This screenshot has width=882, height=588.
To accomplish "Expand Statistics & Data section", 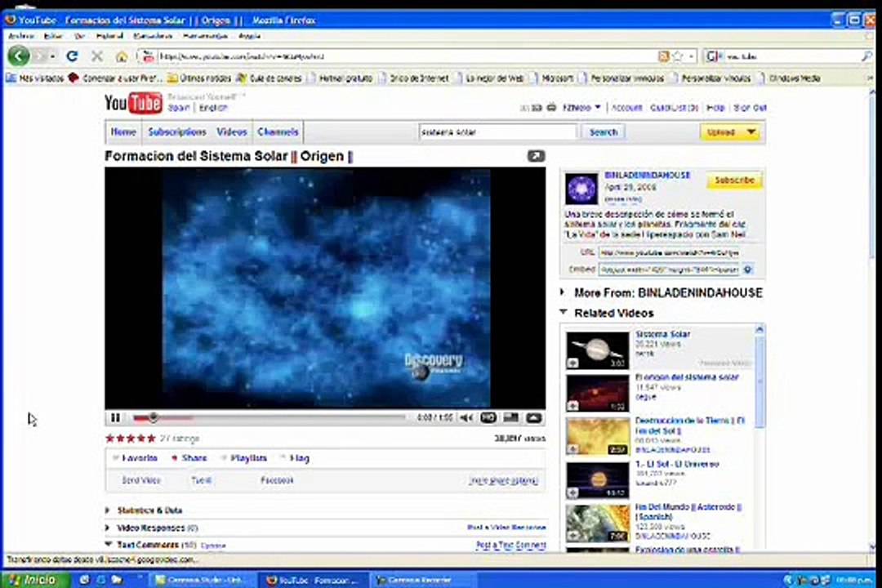I will (x=108, y=510).
